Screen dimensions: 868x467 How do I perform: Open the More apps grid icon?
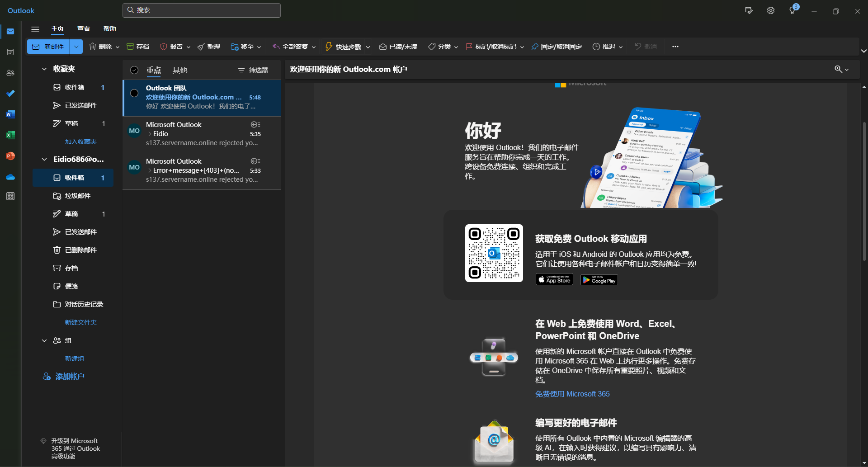(x=10, y=196)
